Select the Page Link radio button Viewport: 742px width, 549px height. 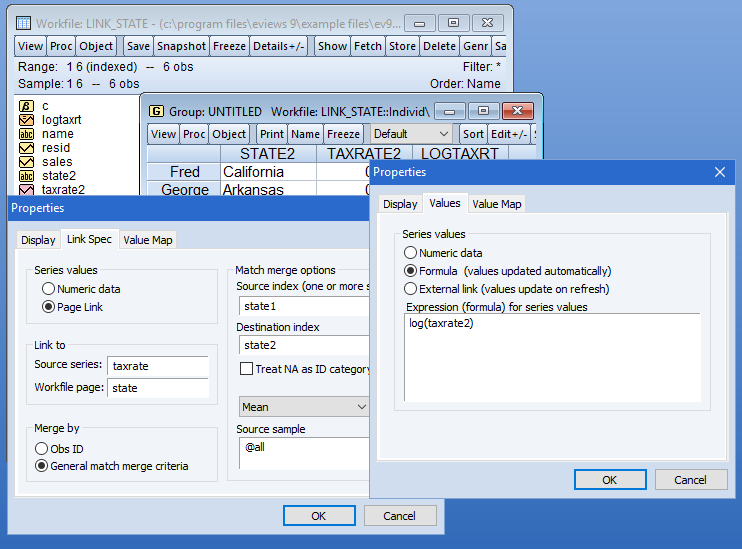pos(48,307)
